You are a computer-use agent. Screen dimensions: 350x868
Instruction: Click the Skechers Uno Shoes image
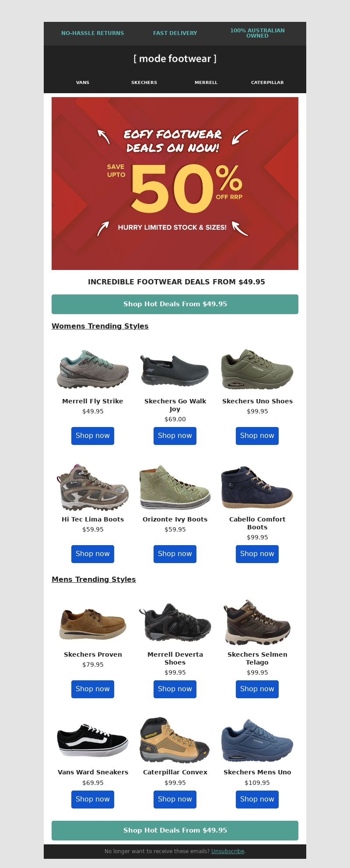pyautogui.click(x=257, y=369)
